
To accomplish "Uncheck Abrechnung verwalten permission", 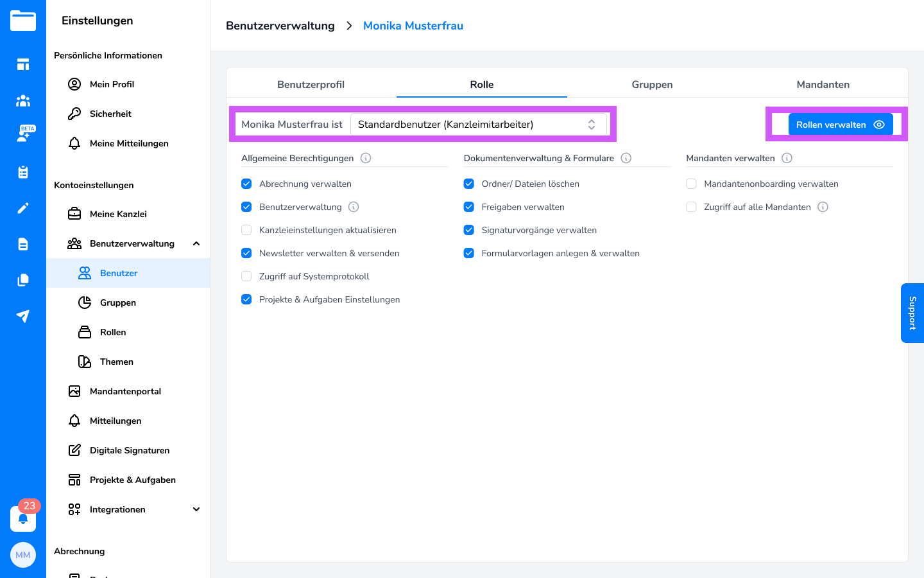I will (246, 184).
